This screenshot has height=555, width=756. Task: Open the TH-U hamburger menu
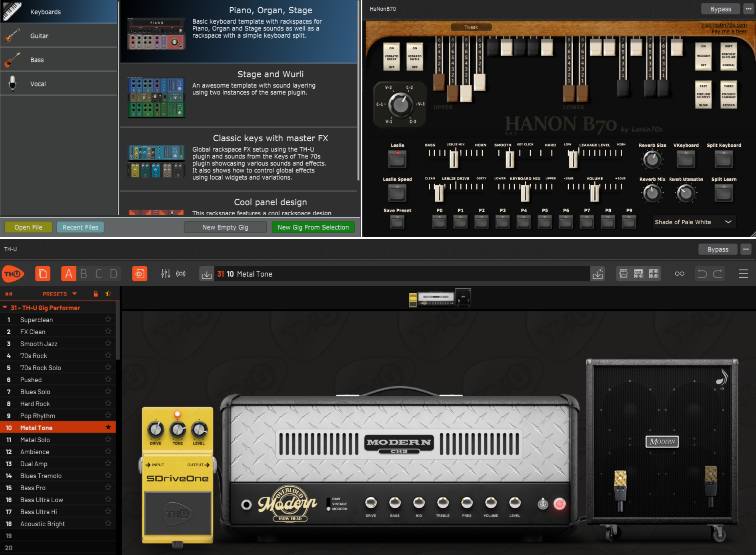(x=743, y=274)
